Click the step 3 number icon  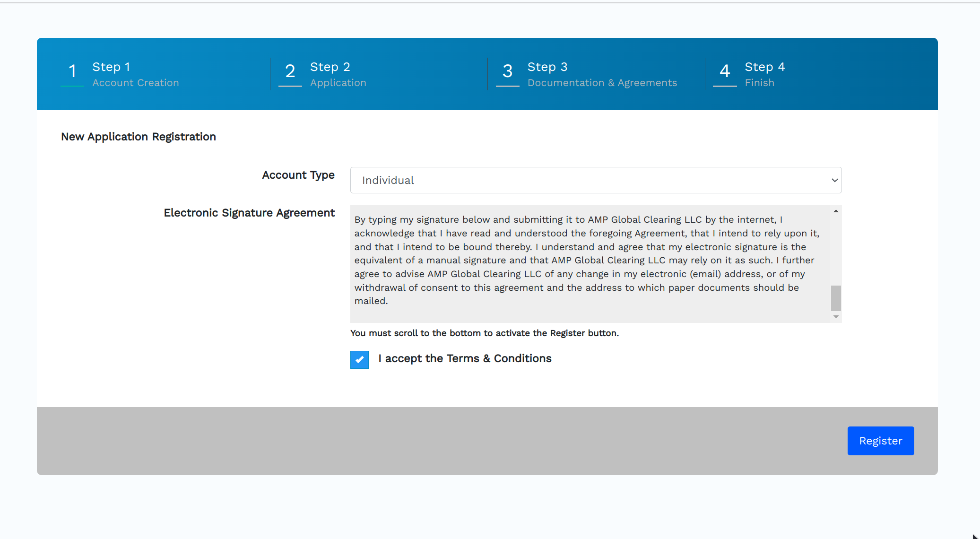pos(507,71)
